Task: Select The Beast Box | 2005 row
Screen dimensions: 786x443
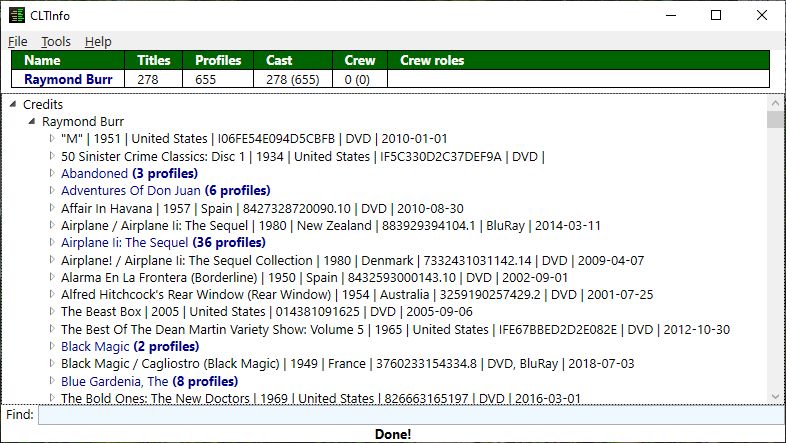Action: click(x=267, y=311)
